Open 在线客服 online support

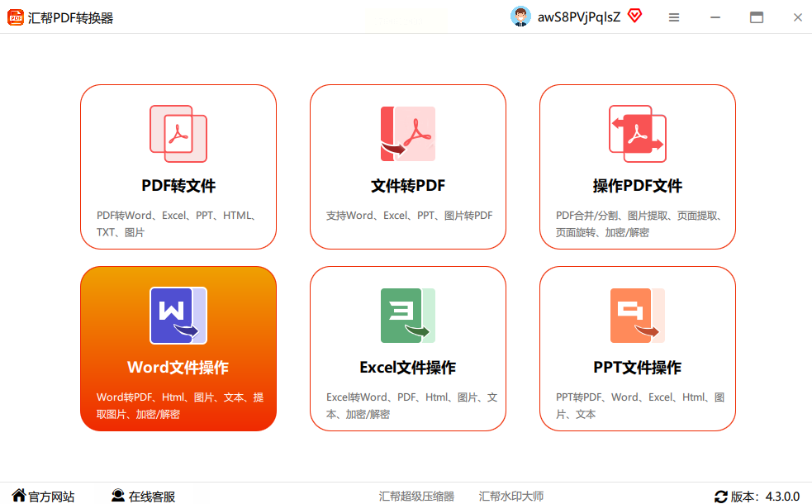144,496
